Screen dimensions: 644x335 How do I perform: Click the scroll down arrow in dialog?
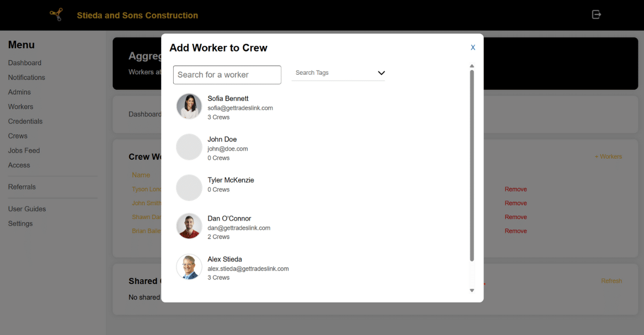click(x=471, y=291)
